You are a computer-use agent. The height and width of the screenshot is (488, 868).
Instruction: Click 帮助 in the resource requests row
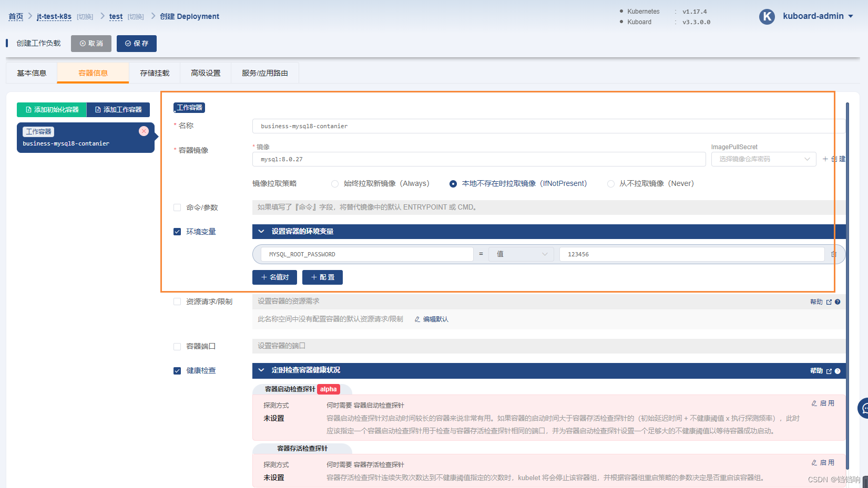pos(816,302)
